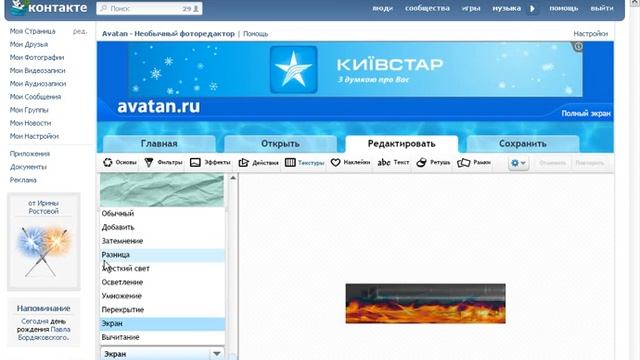Open Реклама in sidebar
Image resolution: width=640 pixels, height=360 pixels.
coord(23,180)
